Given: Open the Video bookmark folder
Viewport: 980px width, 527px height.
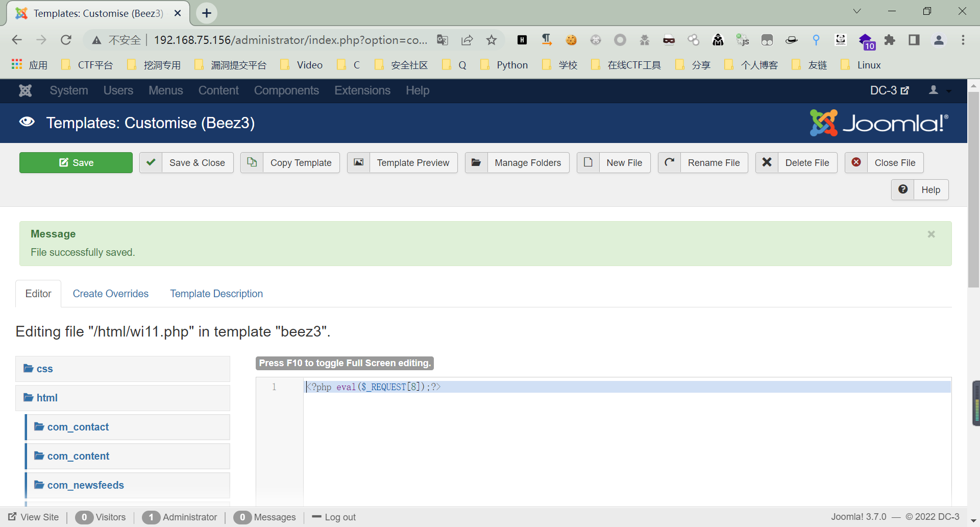Looking at the screenshot, I should 301,65.
